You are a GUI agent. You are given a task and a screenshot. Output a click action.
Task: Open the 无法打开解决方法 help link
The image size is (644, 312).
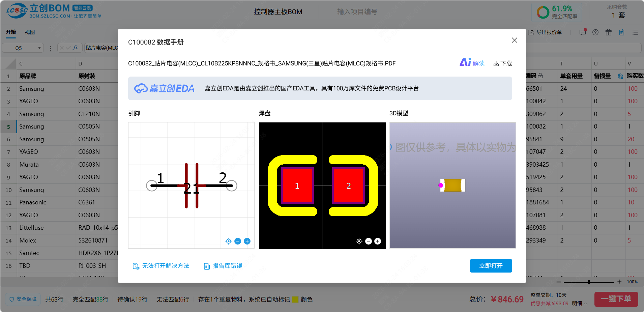(x=161, y=266)
